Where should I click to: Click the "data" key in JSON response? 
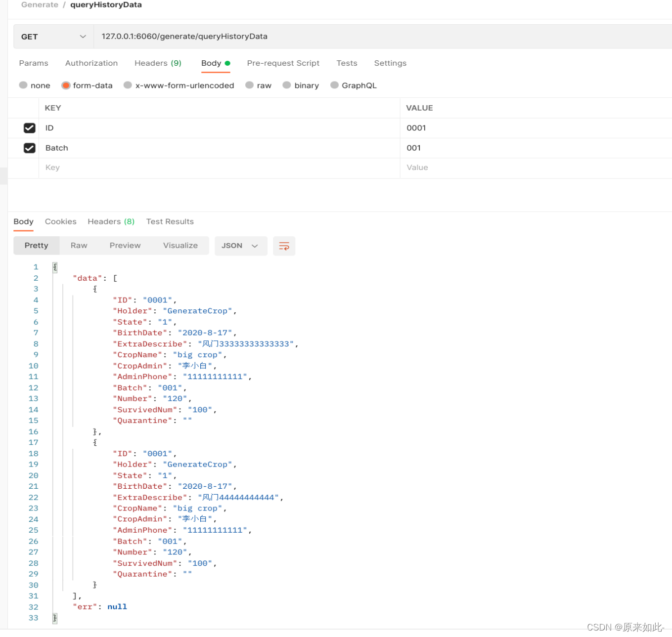coord(88,278)
